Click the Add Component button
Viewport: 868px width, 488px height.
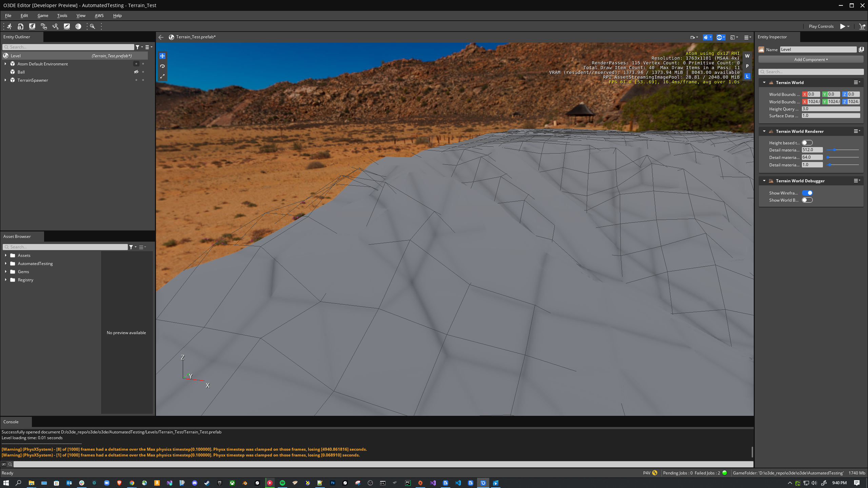coord(811,59)
